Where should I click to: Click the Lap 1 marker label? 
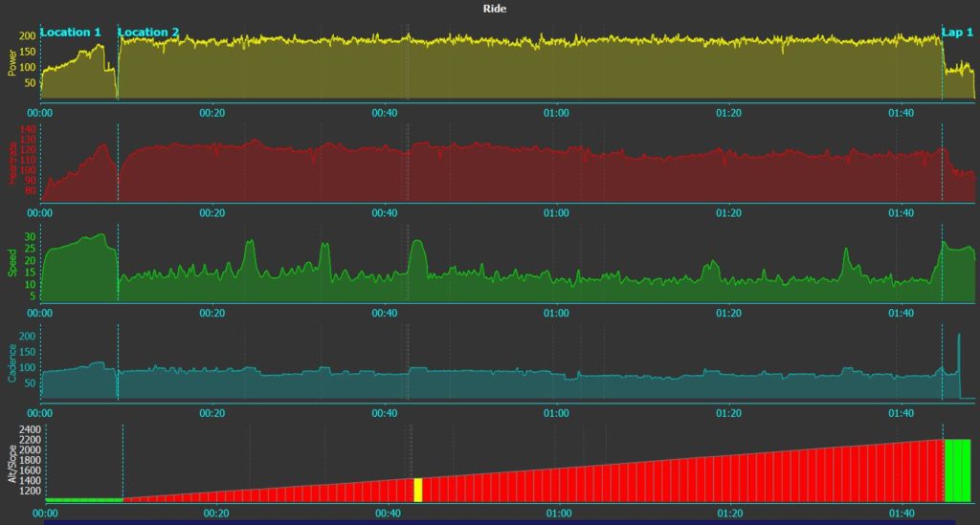tap(957, 33)
